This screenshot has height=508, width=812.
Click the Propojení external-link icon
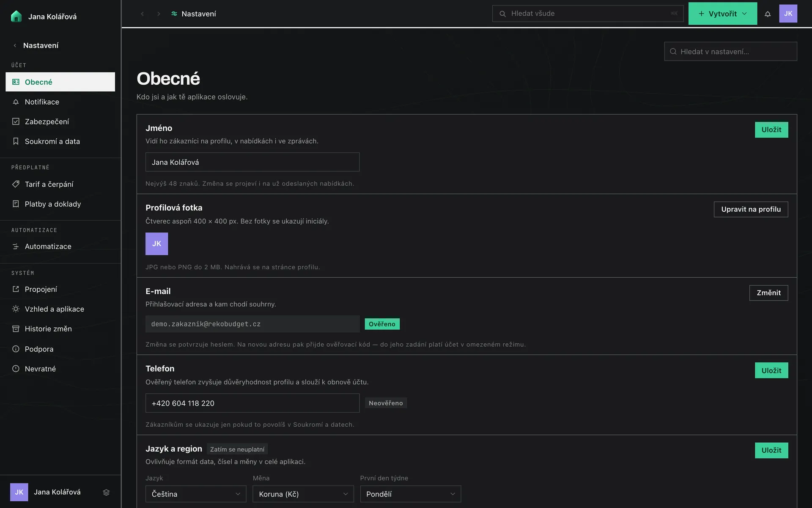point(16,289)
